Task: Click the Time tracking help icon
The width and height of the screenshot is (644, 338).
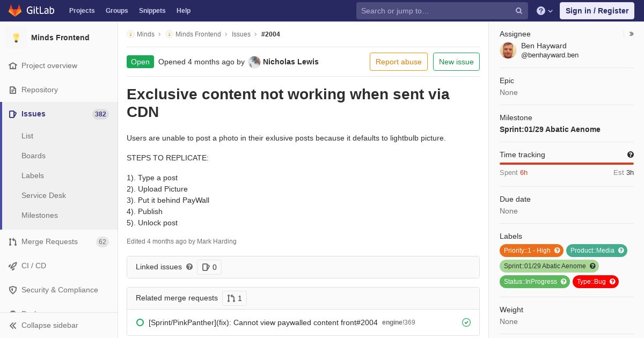Action: (631, 155)
